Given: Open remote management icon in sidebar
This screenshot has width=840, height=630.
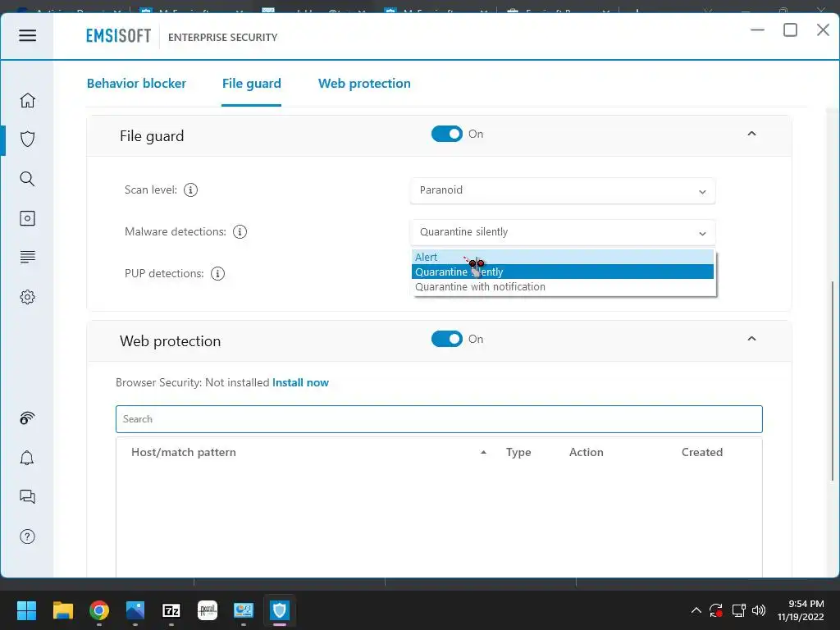Looking at the screenshot, I should 27,418.
